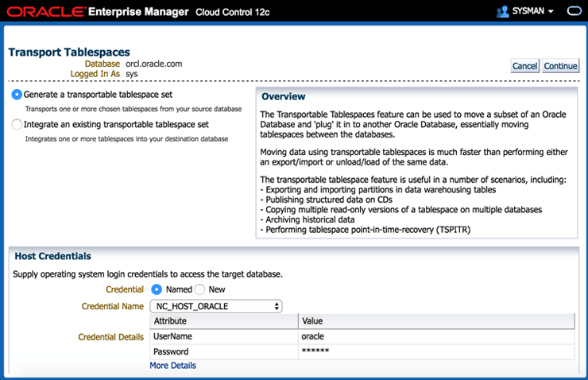Click the Value column header
The height and width of the screenshot is (380, 588).
[x=313, y=321]
